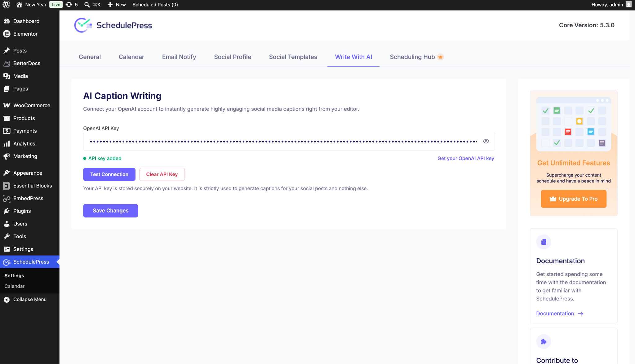The image size is (635, 364).
Task: Open the General settings tab
Action: [x=90, y=57]
